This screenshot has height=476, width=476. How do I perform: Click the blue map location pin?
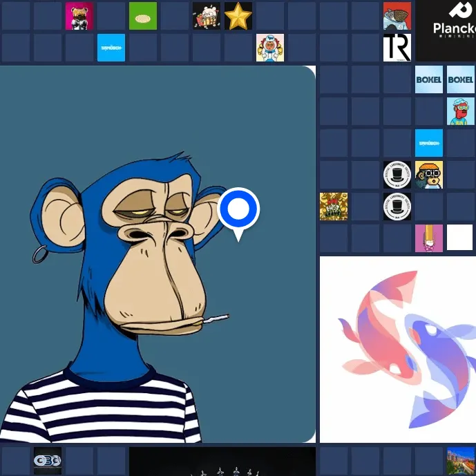pos(238,213)
